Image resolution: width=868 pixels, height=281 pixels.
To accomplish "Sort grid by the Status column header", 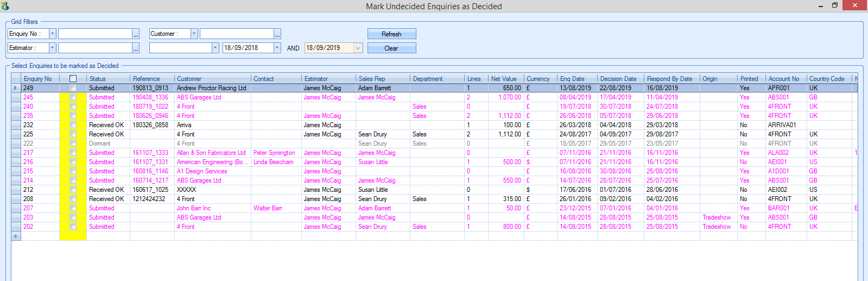I will tap(98, 79).
